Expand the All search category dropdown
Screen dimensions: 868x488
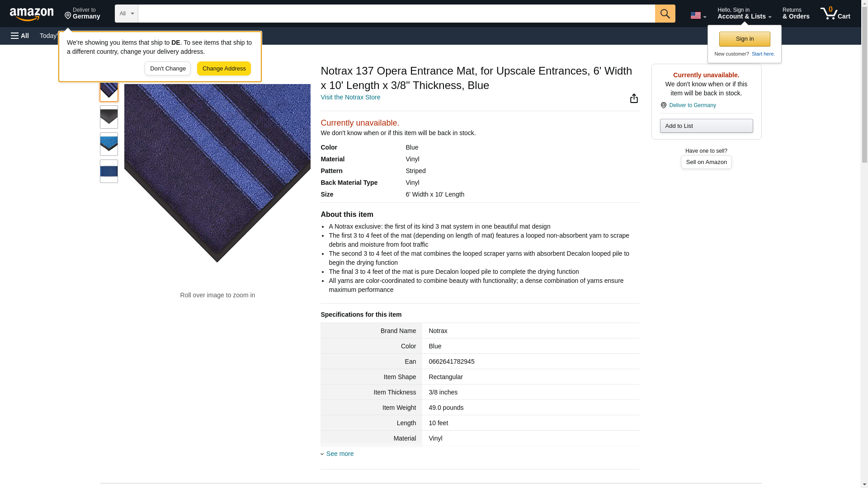[127, 14]
